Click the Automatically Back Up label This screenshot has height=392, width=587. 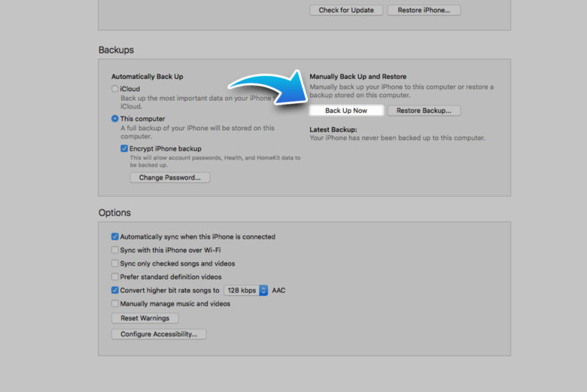[x=147, y=77]
